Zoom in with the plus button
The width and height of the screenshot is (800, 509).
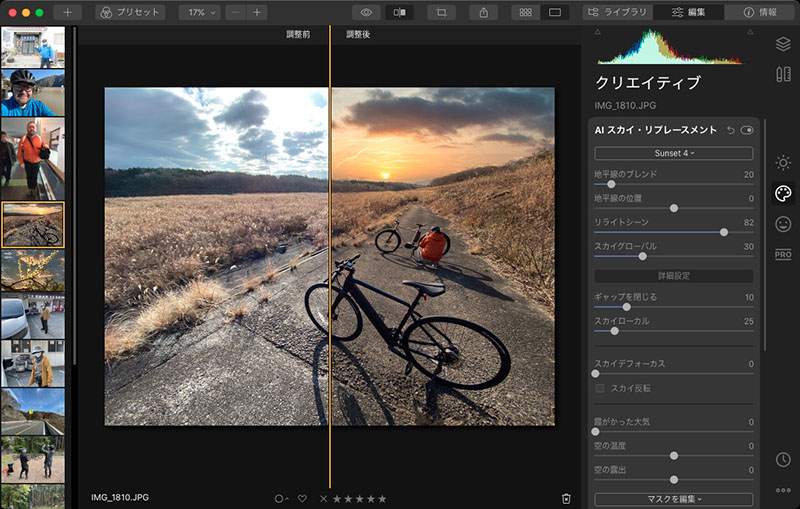(x=257, y=12)
